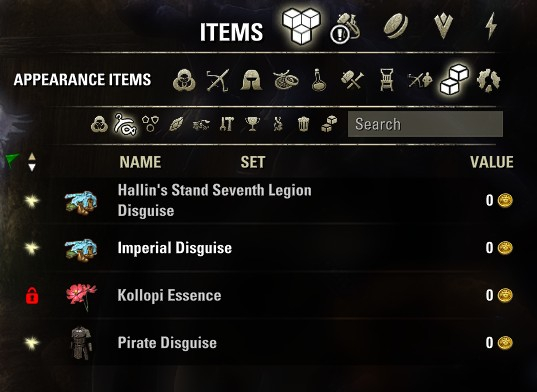Toggle new-item star on Pirate Disguise
The height and width of the screenshot is (392, 537).
(32, 343)
